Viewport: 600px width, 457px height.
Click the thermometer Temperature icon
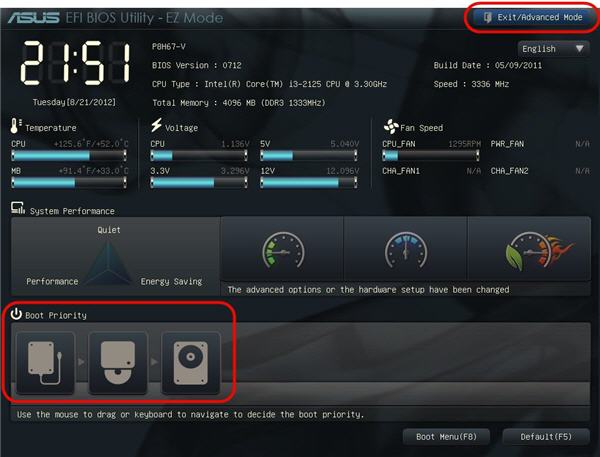coord(15,126)
